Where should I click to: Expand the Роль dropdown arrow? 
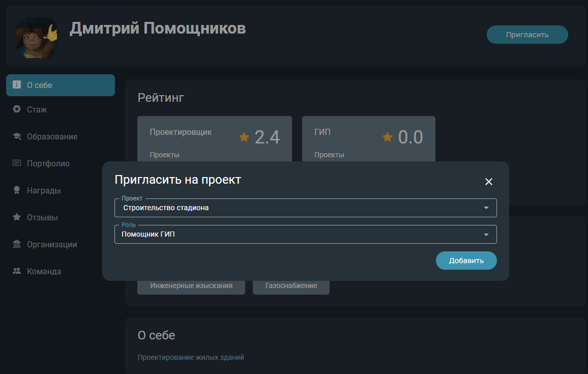tap(486, 235)
